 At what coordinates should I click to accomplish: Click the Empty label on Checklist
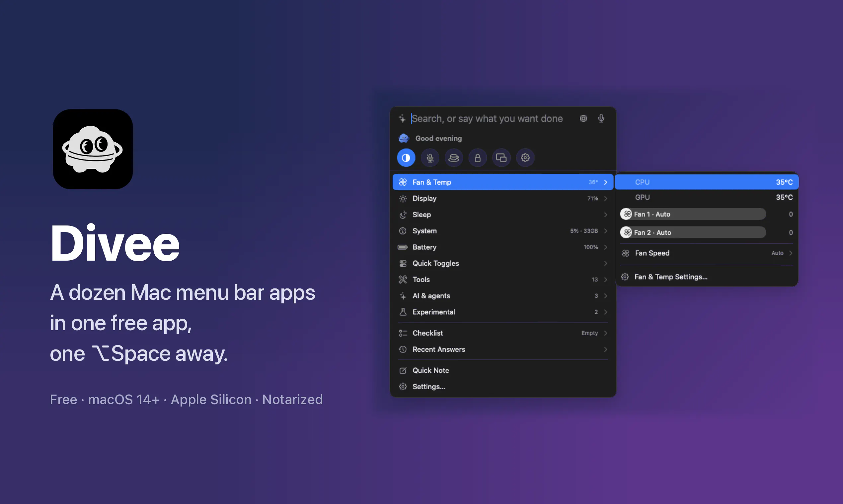589,333
